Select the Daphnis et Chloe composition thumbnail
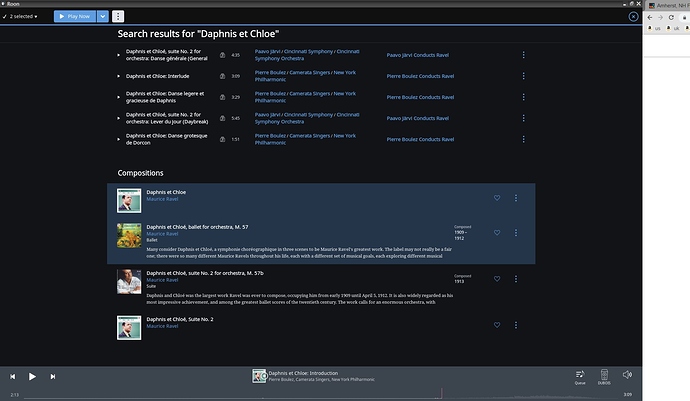The height and width of the screenshot is (401, 690). pyautogui.click(x=129, y=201)
